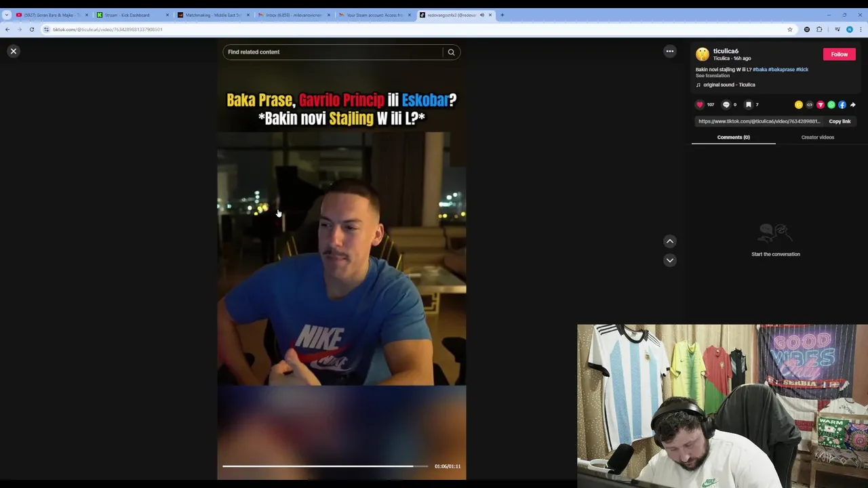This screenshot has width=868, height=488.
Task: Click the ticulica6 username
Action: (x=726, y=51)
